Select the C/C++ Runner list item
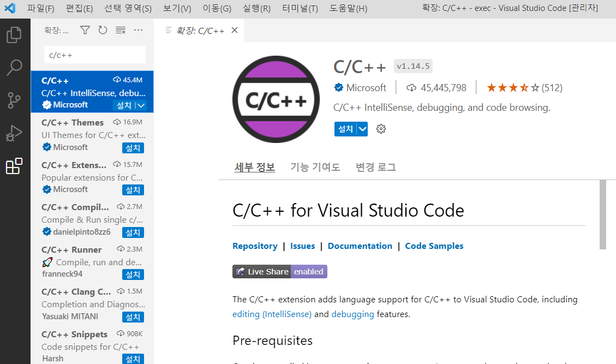 click(92, 261)
